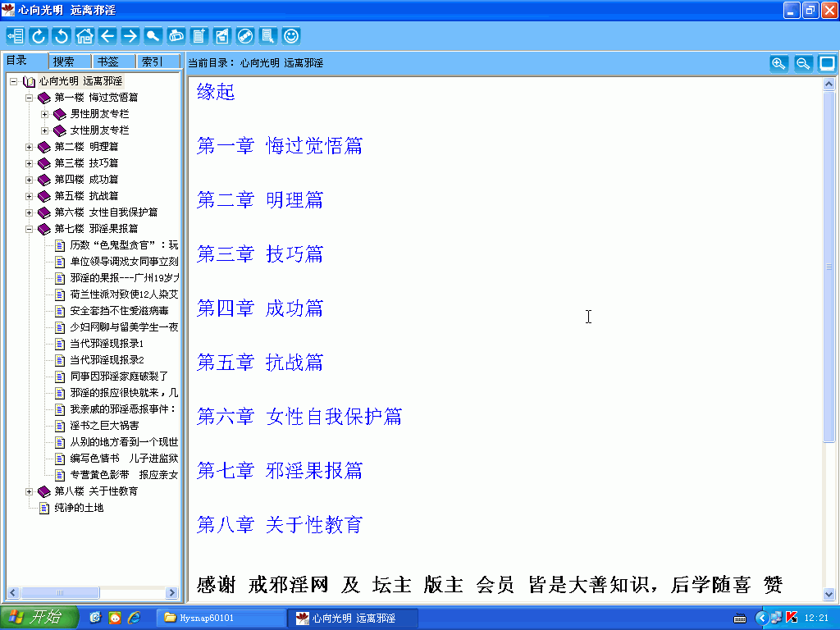840x630 pixels.
Task: Go back with the left arrow icon
Action: pos(107,36)
